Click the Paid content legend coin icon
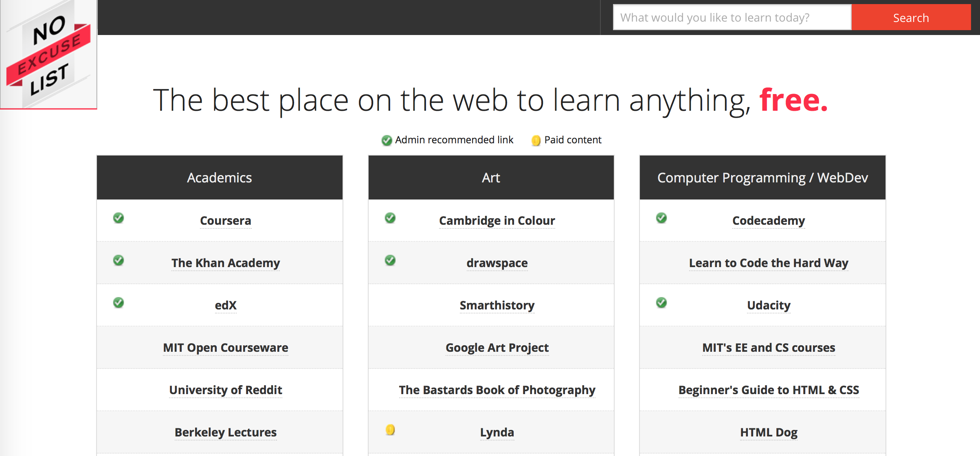This screenshot has height=456, width=980. pos(536,140)
